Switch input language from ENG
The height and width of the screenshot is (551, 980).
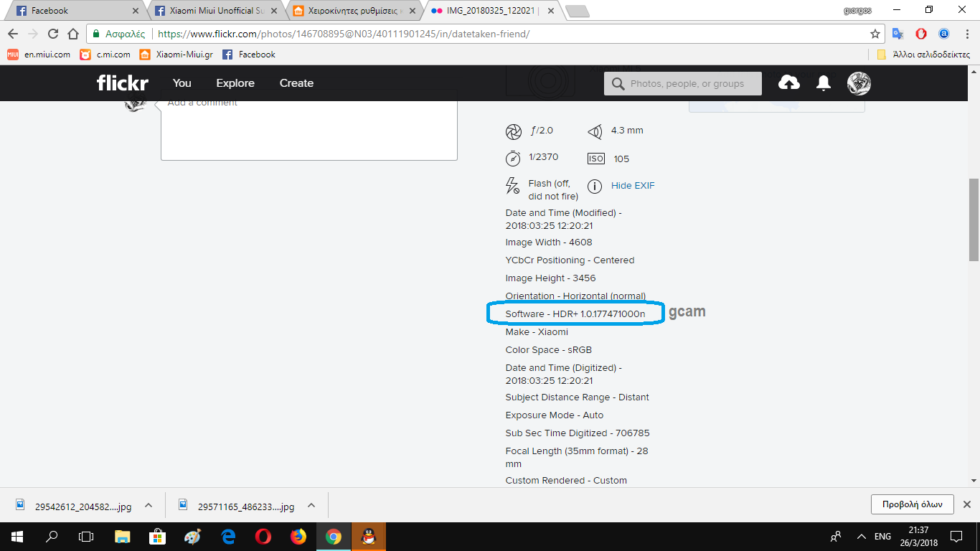883,537
